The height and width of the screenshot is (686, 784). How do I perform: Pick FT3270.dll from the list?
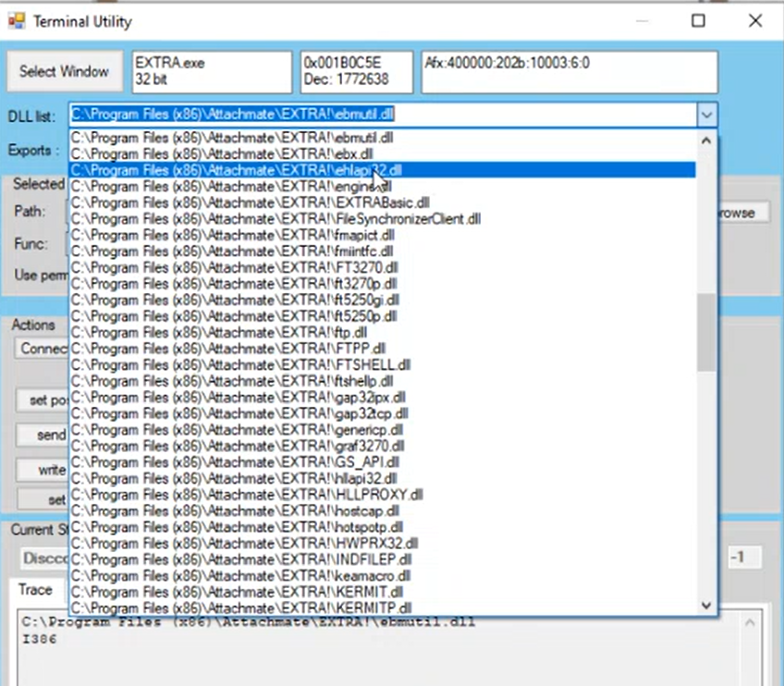pos(382,267)
